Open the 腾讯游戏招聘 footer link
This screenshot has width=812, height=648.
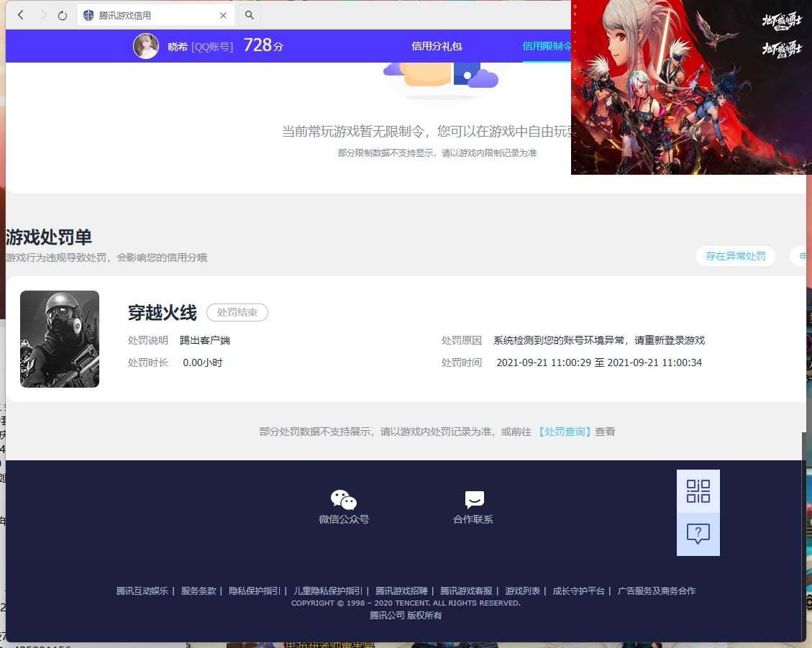click(401, 590)
